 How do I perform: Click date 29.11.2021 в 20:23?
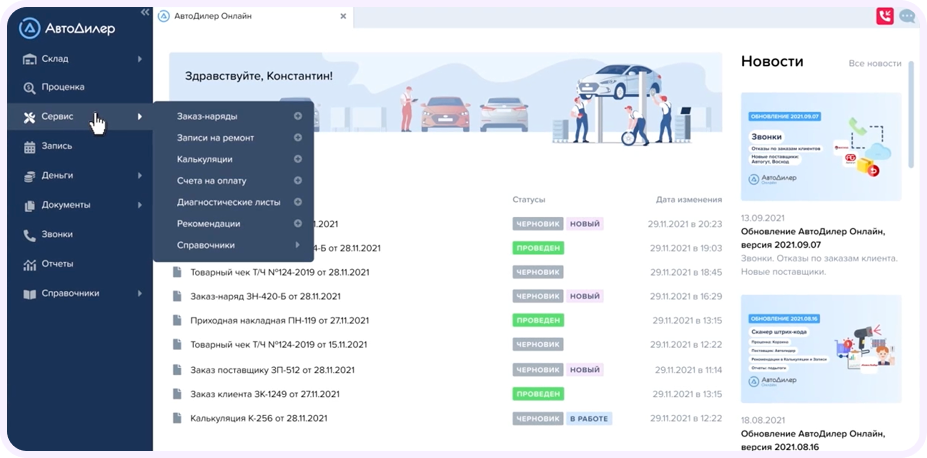[685, 224]
